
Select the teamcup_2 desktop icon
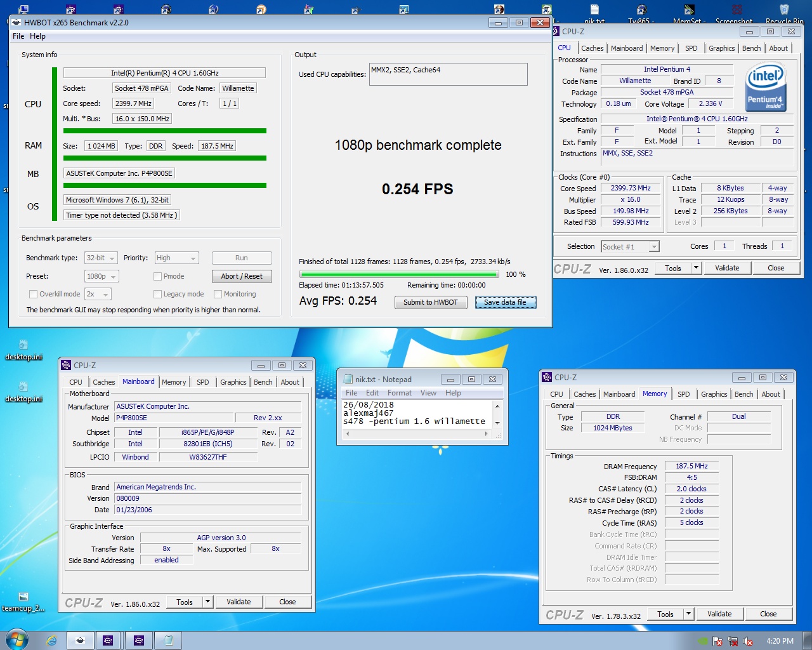[23, 602]
